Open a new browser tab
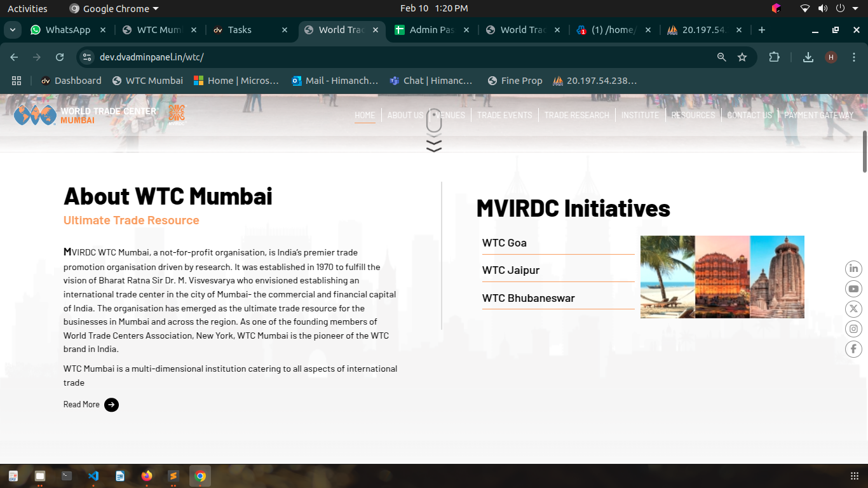The height and width of the screenshot is (488, 868). tap(762, 30)
